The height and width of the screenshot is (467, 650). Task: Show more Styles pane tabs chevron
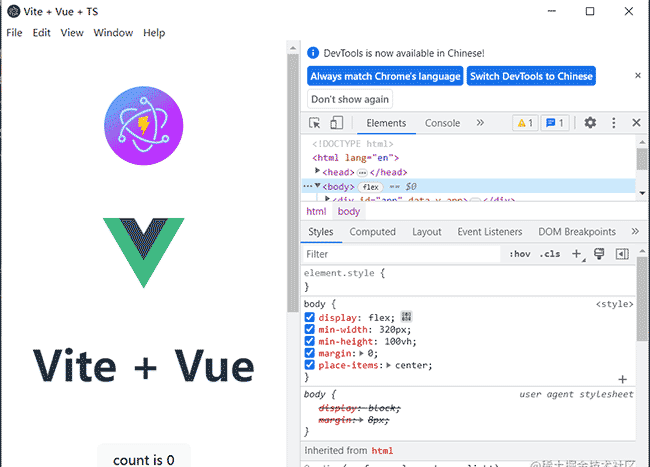click(x=635, y=231)
